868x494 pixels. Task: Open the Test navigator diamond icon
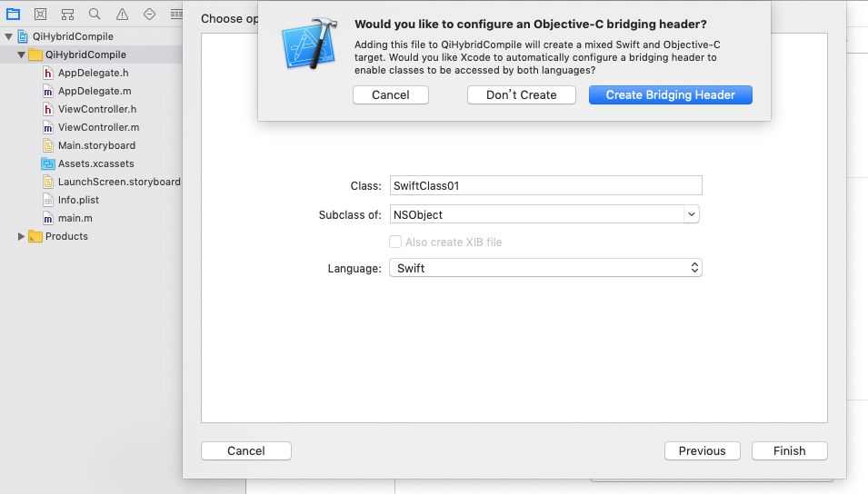(149, 14)
